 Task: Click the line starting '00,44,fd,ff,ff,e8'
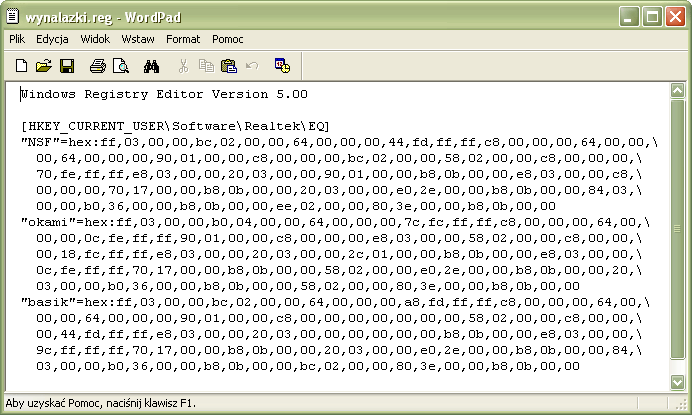click(339, 334)
